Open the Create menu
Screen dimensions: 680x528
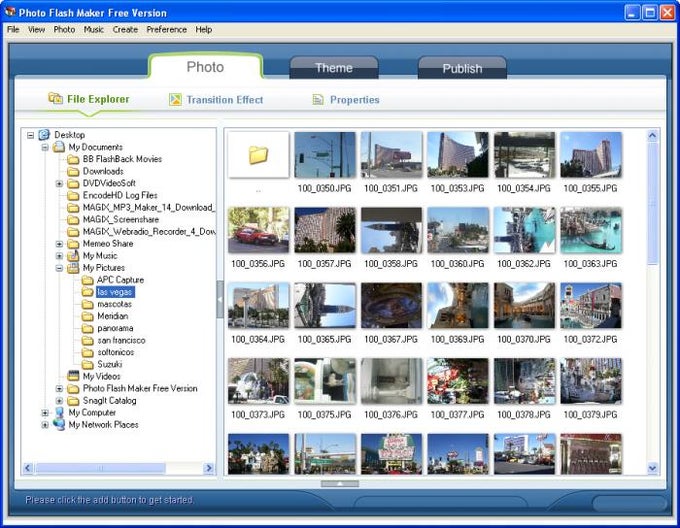125,29
